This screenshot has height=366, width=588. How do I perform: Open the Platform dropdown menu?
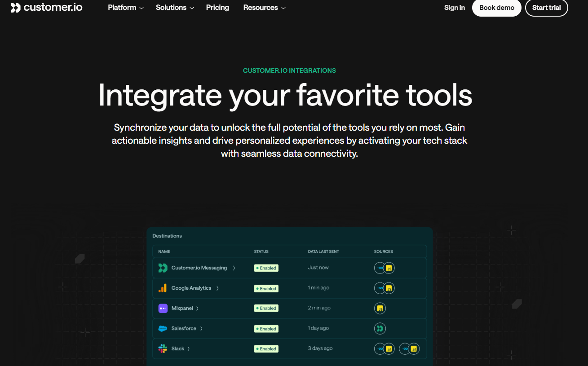click(x=126, y=8)
